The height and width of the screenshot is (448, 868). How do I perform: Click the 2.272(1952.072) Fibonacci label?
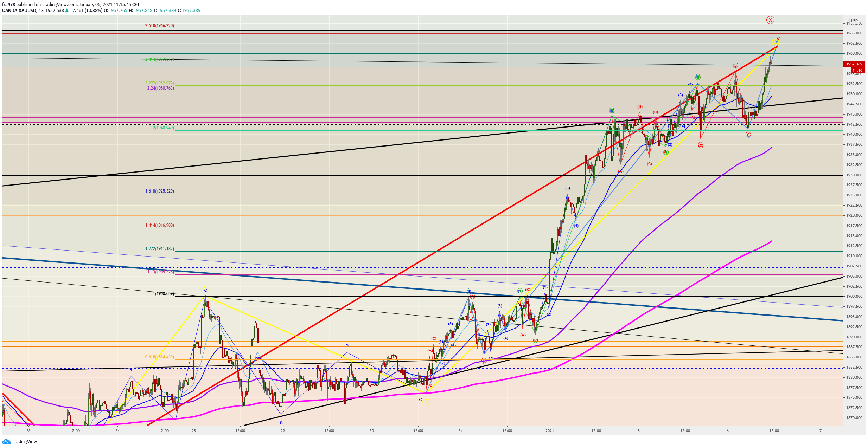159,83
